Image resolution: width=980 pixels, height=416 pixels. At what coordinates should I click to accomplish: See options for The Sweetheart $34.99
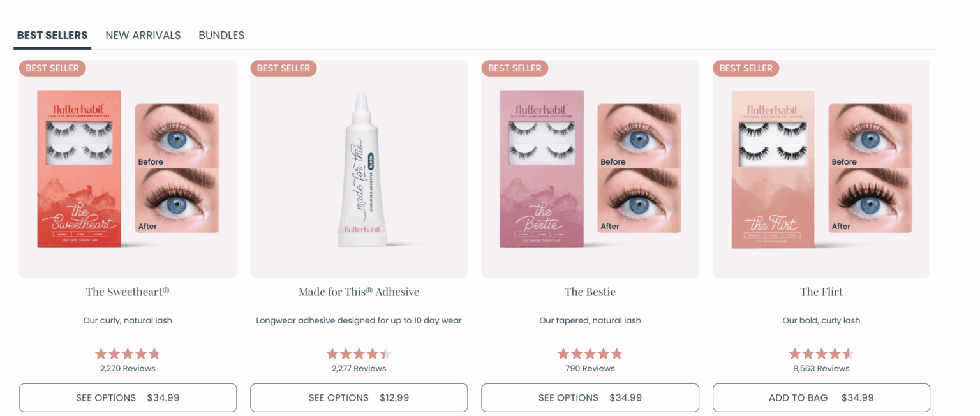coord(128,397)
